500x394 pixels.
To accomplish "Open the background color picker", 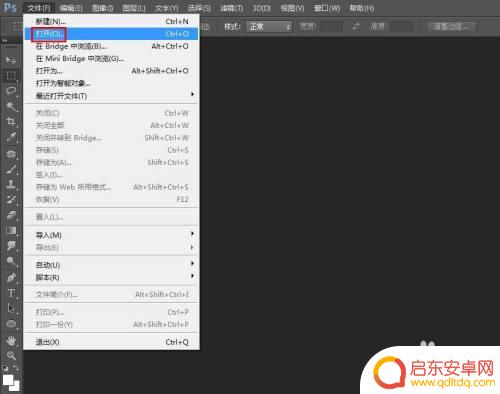I will click(15, 387).
